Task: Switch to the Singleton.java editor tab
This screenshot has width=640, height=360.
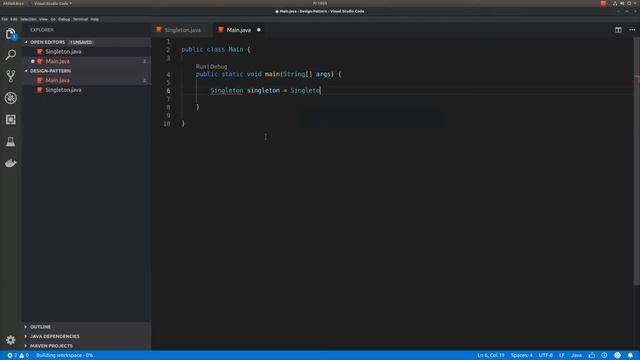Action: tap(182, 30)
